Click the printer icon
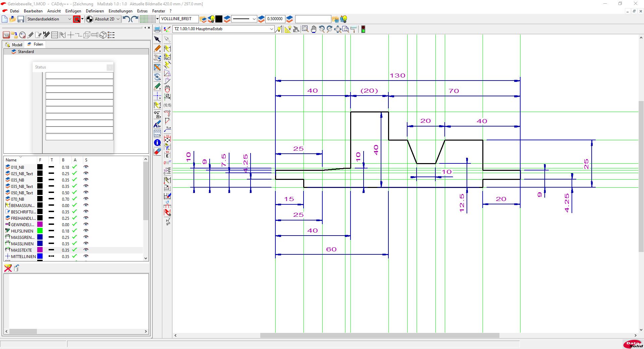Screen dimensions: 644x349 click(x=157, y=29)
